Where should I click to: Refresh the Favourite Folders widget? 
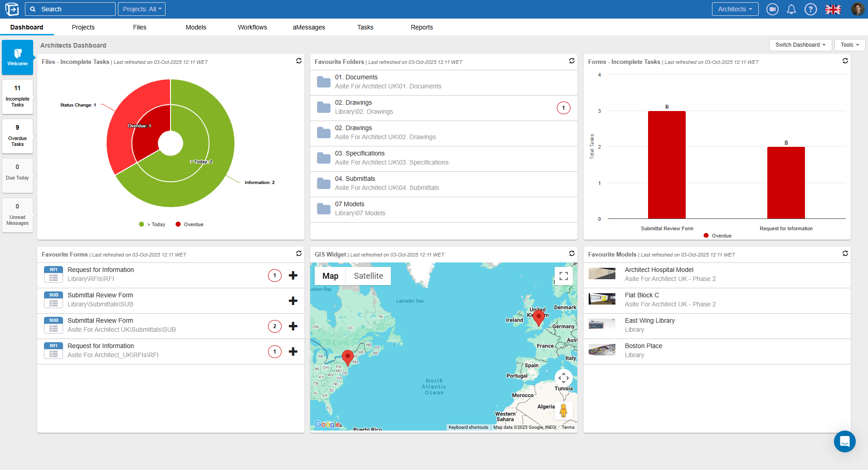(572, 61)
